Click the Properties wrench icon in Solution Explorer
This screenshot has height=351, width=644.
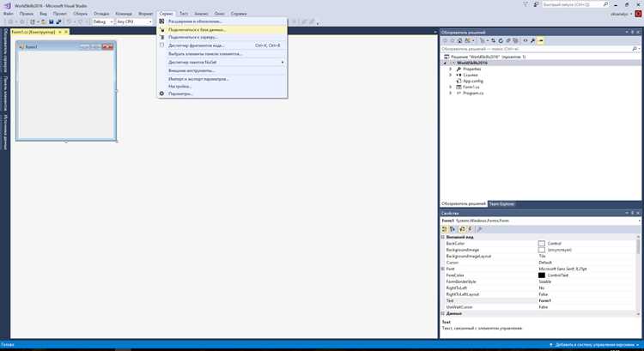532,40
